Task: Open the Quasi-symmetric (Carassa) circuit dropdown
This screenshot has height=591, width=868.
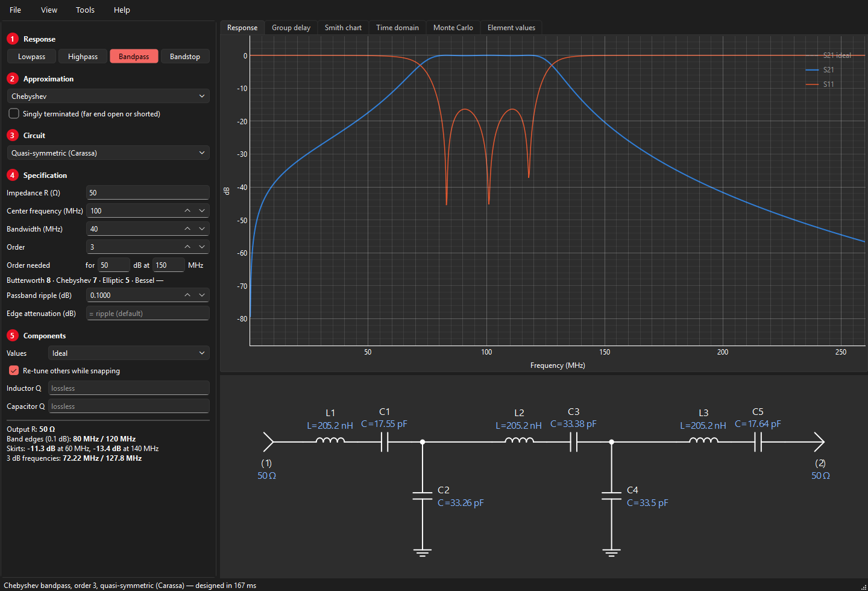Action: click(108, 153)
